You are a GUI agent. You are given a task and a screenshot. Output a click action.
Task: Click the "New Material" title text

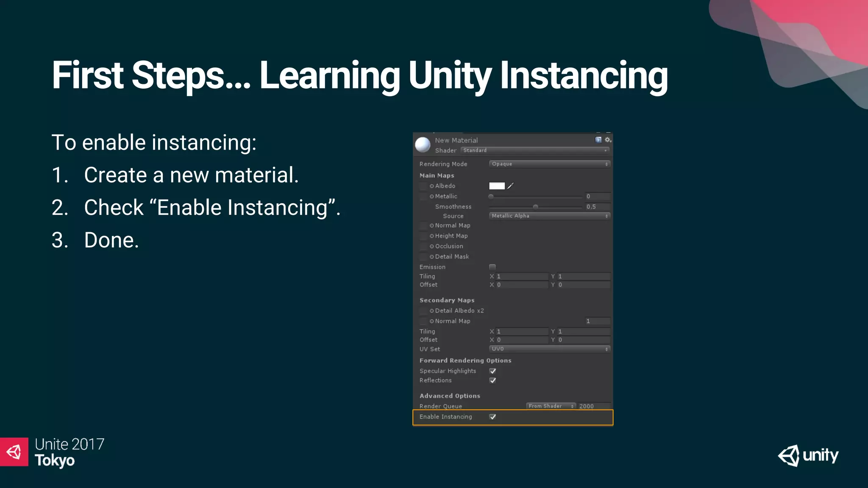coord(456,140)
